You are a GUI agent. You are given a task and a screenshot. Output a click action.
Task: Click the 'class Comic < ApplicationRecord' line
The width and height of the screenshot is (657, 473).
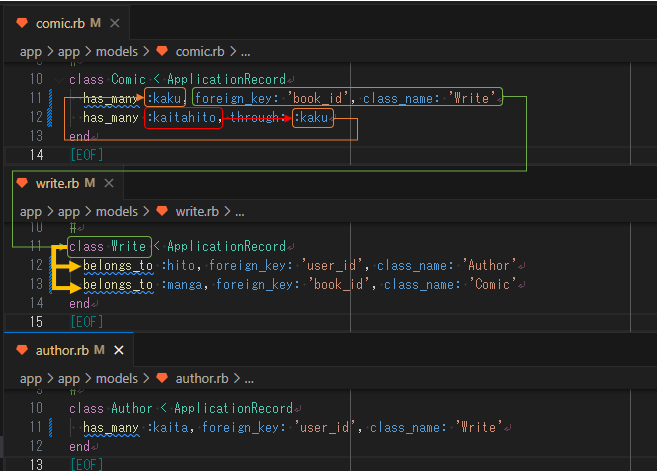178,80
